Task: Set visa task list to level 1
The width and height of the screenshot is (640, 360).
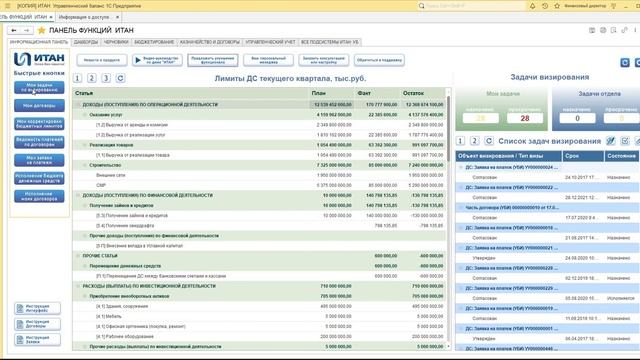Action: pyautogui.click(x=460, y=141)
